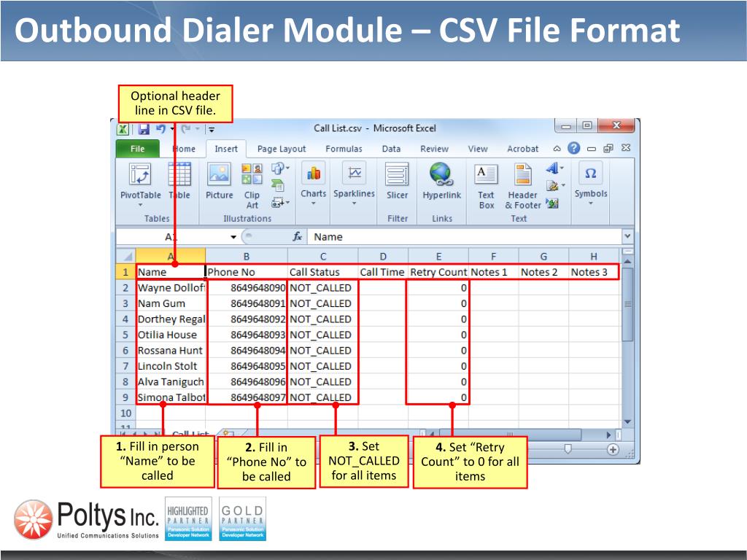Click the Save icon in the quick access toolbar
This screenshot has width=747, height=560.
[x=144, y=129]
